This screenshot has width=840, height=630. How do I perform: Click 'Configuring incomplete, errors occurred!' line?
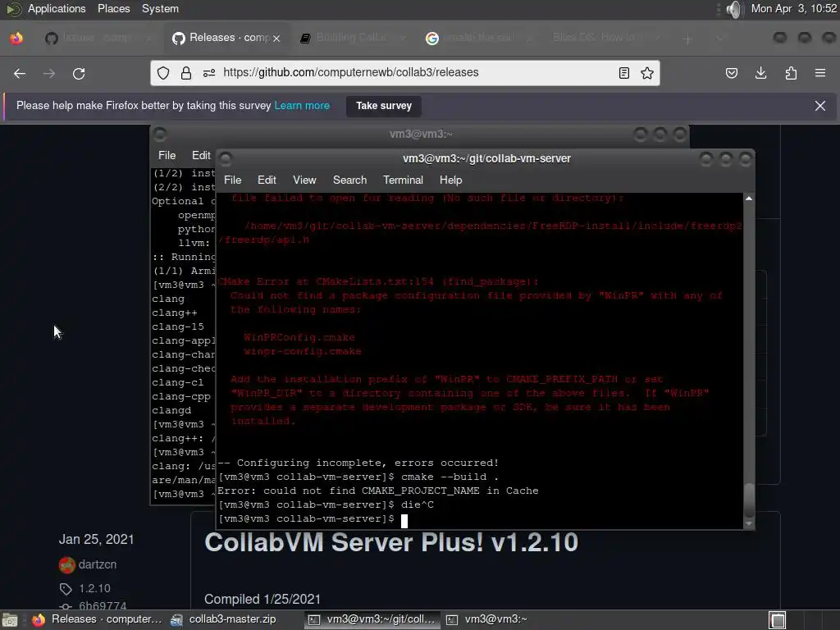[x=358, y=463]
